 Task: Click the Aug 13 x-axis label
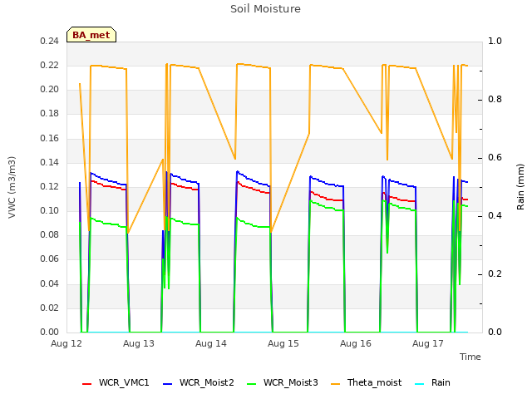click(139, 343)
